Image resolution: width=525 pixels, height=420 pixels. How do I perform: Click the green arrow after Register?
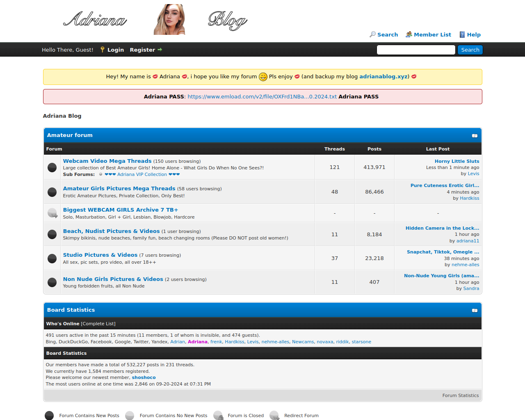(160, 50)
